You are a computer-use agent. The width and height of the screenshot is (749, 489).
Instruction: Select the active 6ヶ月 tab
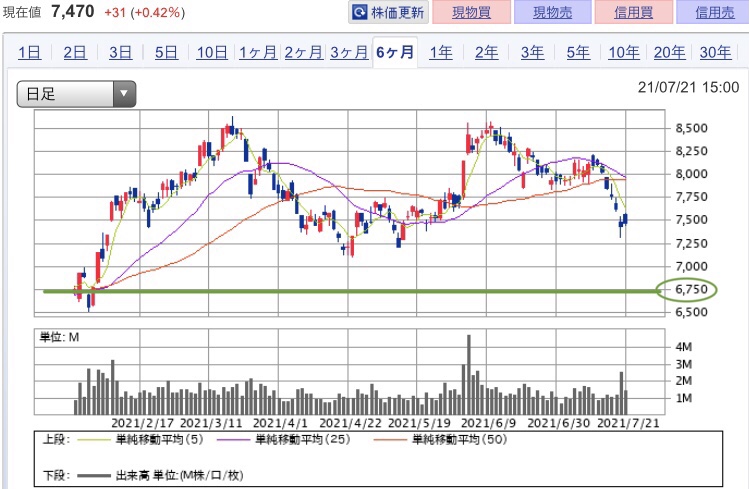pos(395,52)
